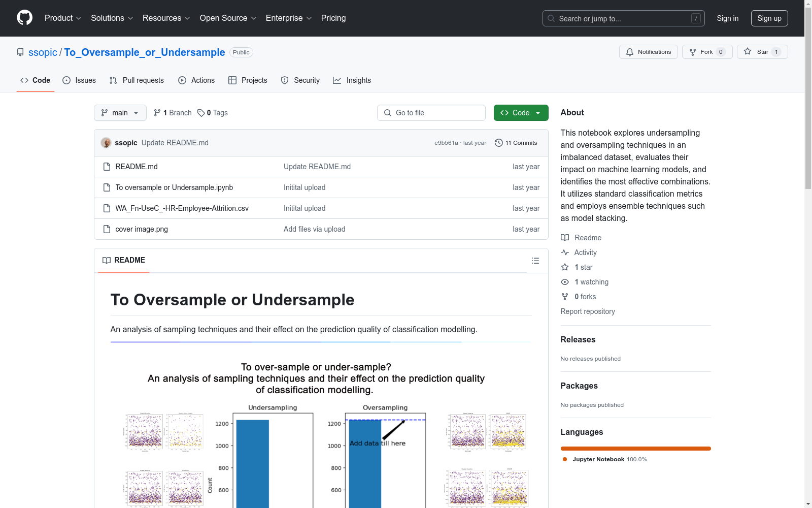Click the Jupyter Notebook language color dot
This screenshot has height=508, width=812.
565,459
